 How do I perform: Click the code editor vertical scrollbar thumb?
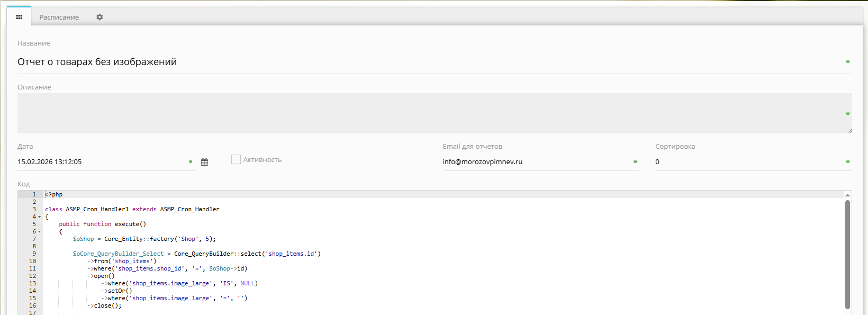point(847,254)
